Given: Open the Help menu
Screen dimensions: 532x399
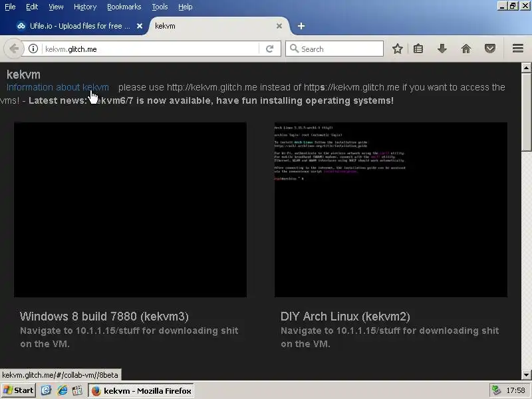Looking at the screenshot, I should (x=186, y=7).
